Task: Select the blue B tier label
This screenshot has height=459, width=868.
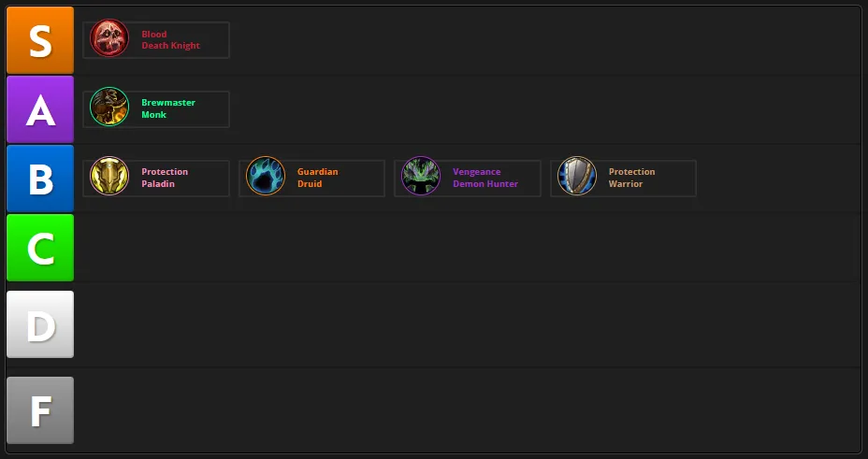Action: [40, 179]
